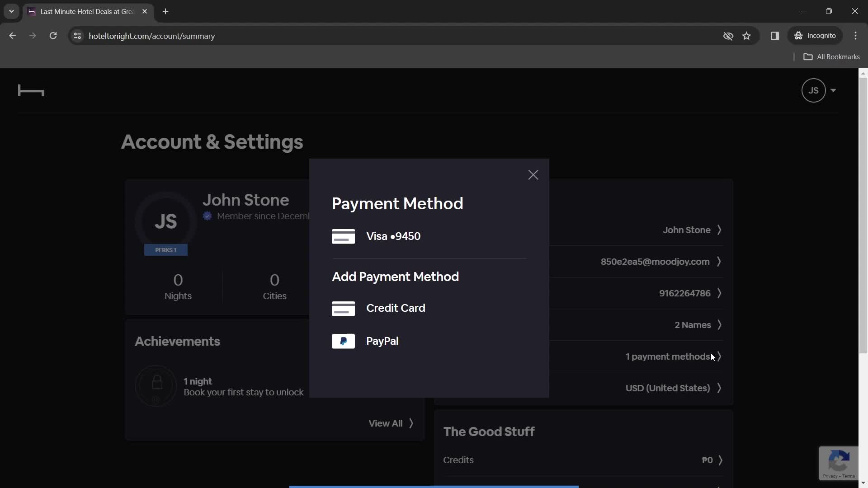Screen dimensions: 868x488
Task: Click View All achievements
Action: [x=391, y=423]
